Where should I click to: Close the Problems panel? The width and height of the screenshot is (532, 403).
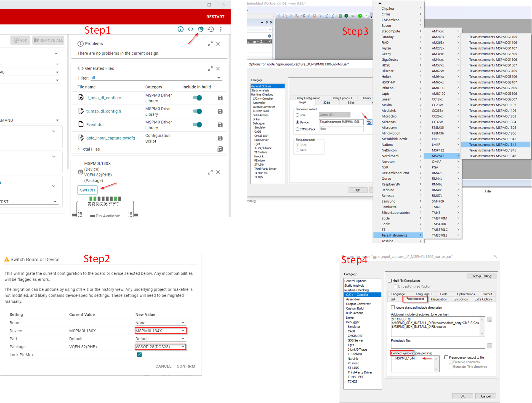[x=218, y=44]
